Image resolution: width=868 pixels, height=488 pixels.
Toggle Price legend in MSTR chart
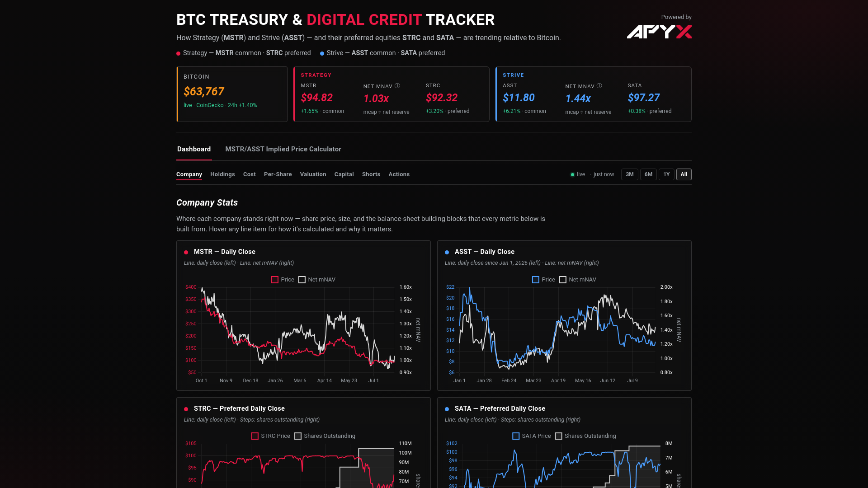283,280
